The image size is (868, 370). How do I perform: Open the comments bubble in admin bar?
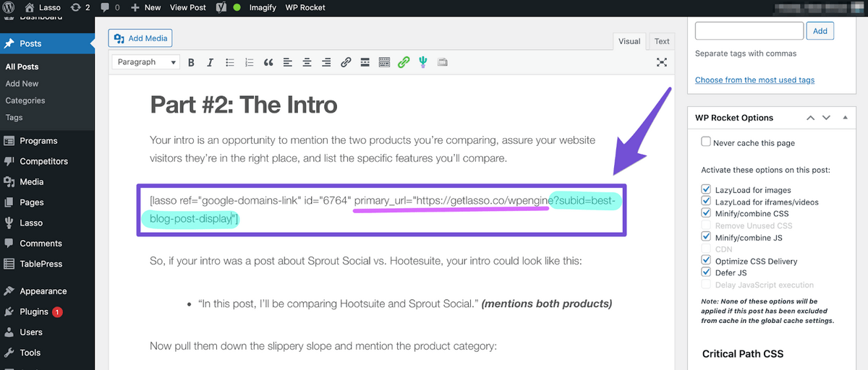click(x=110, y=7)
